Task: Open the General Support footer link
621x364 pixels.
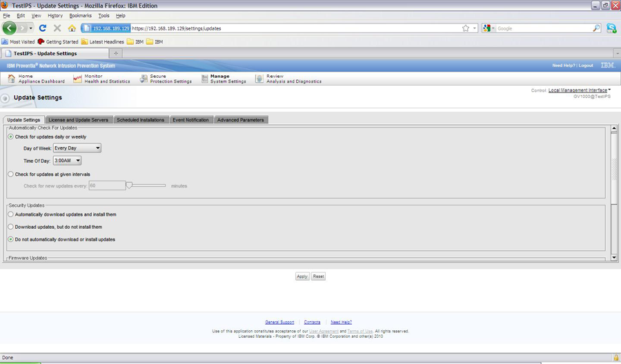Action: pyautogui.click(x=279, y=322)
